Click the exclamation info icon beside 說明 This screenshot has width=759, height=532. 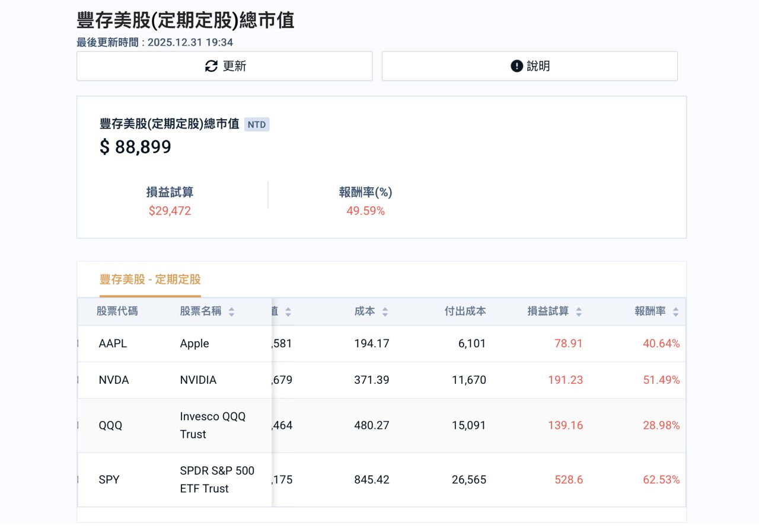(516, 66)
